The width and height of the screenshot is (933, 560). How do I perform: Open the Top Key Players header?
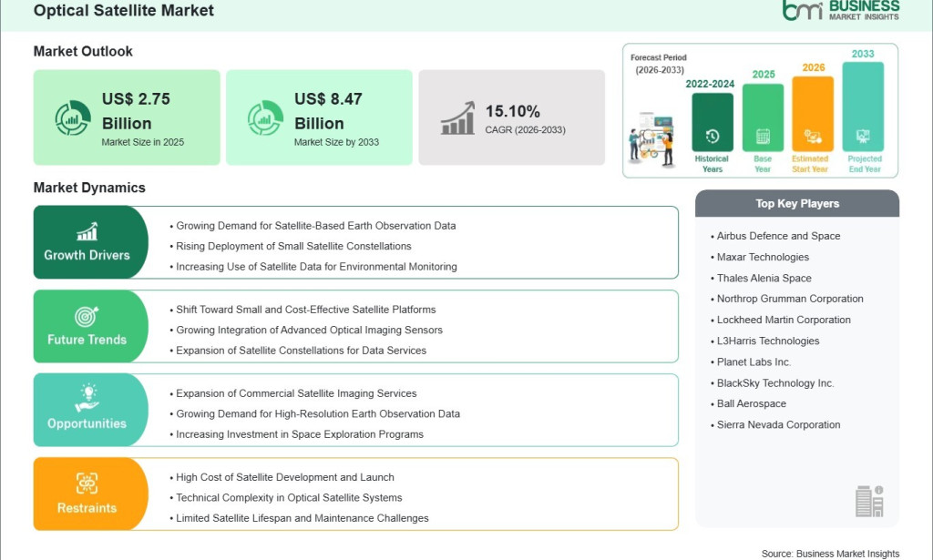pos(797,203)
